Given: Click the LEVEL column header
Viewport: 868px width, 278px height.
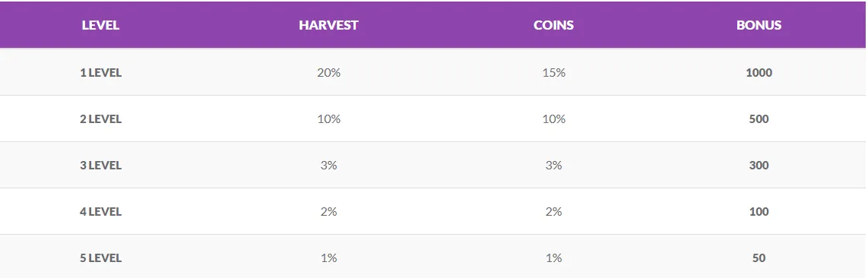Looking at the screenshot, I should (100, 25).
